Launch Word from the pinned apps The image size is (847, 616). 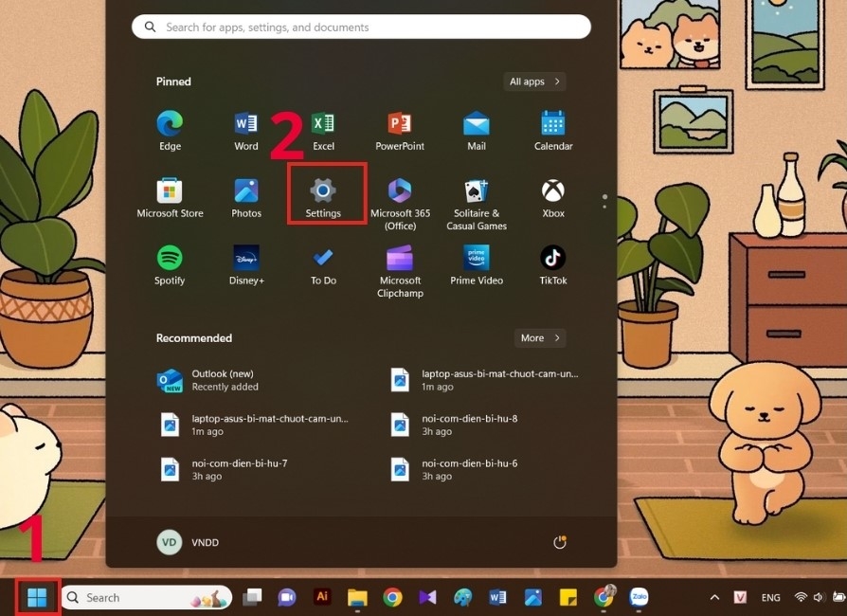(245, 130)
